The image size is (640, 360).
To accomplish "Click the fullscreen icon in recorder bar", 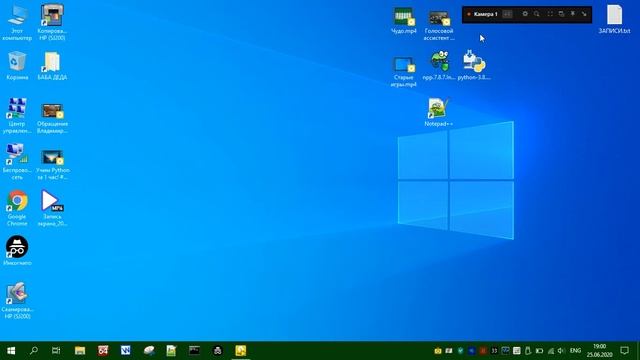I will [550, 14].
